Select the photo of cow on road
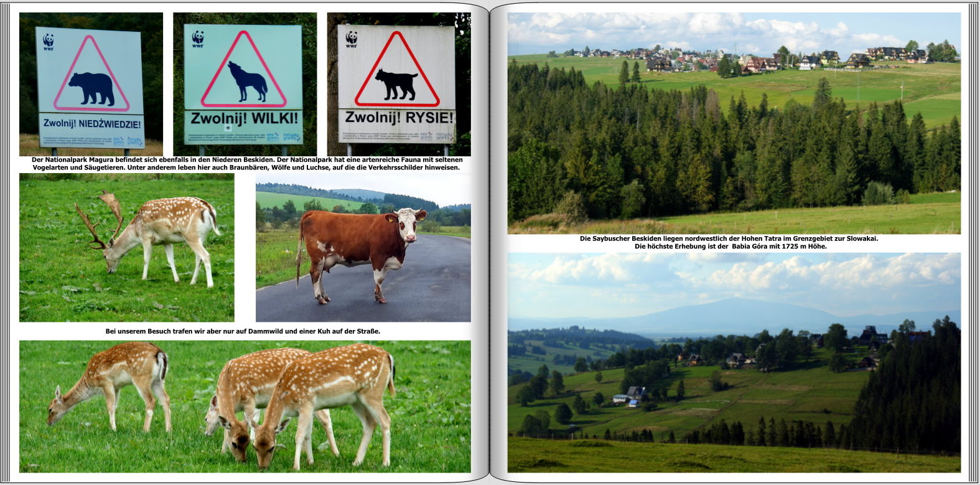Image resolution: width=980 pixels, height=485 pixels. [x=363, y=247]
